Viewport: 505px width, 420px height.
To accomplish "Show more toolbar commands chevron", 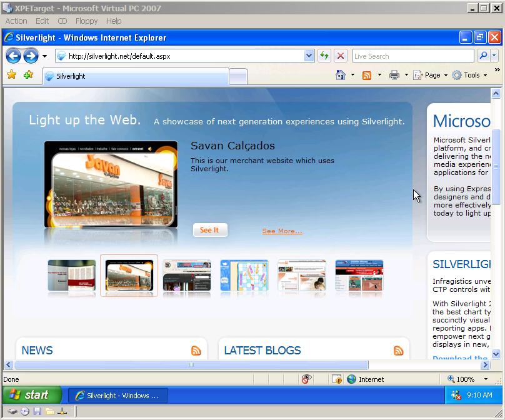I will point(497,69).
